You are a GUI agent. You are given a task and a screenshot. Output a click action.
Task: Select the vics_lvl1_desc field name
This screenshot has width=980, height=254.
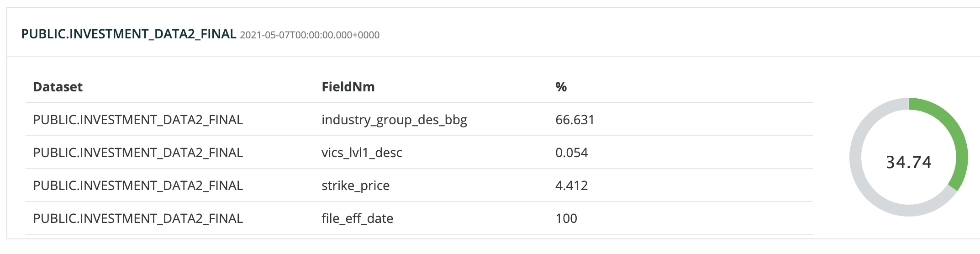point(362,153)
